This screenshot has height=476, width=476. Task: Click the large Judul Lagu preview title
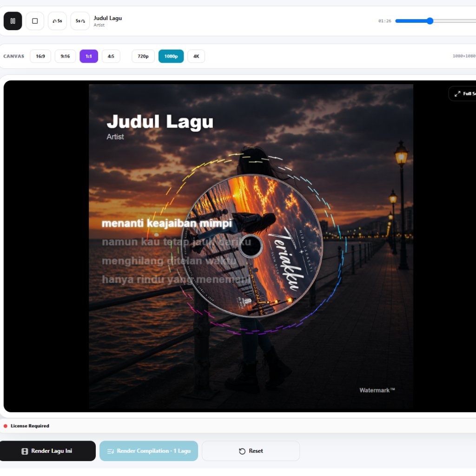coord(160,121)
